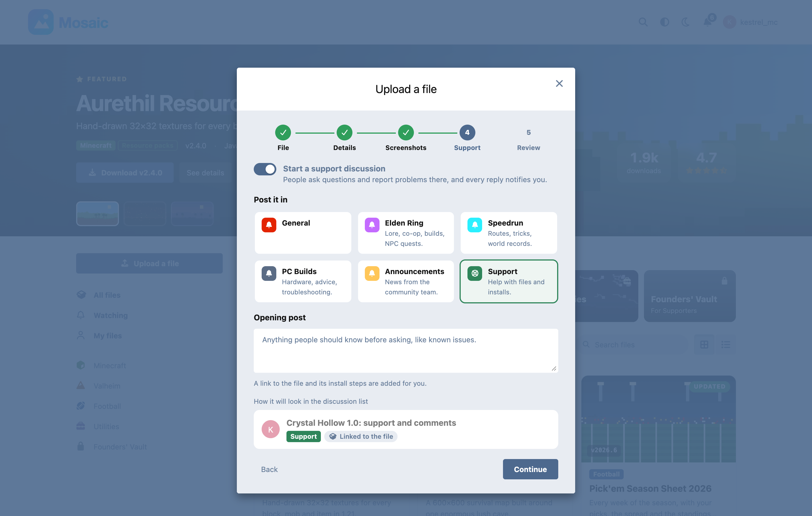Toggle the contrast half-circle icon
Image resolution: width=812 pixels, height=516 pixels.
click(664, 22)
